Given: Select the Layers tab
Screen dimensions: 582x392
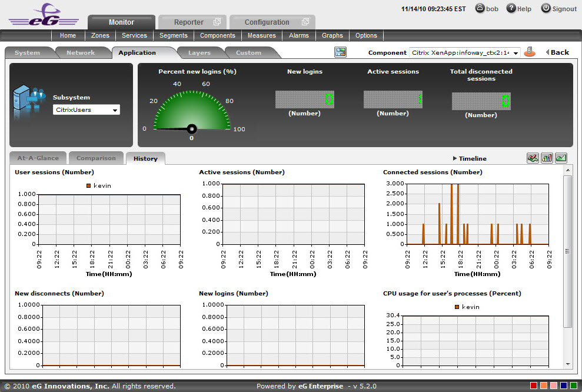Looking at the screenshot, I should 199,53.
